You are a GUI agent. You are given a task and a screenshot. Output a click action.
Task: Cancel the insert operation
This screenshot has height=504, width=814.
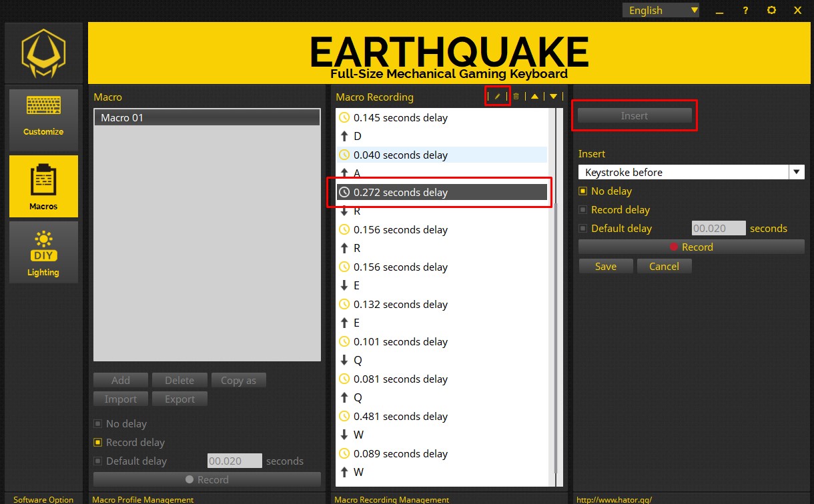(664, 266)
